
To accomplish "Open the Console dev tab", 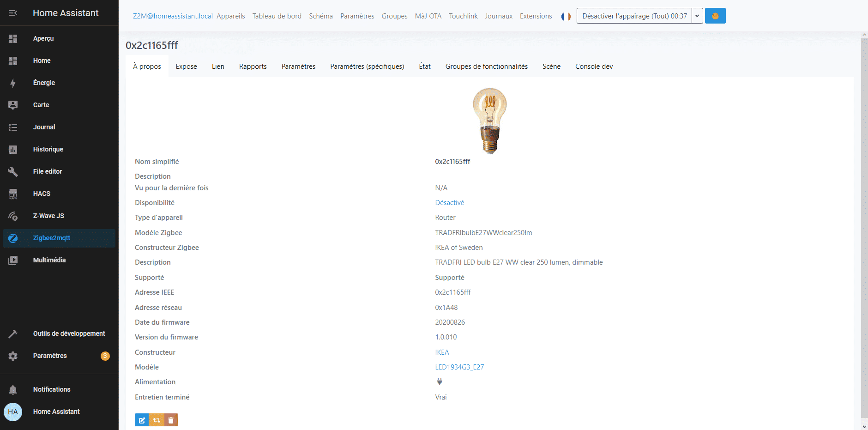I will (x=594, y=67).
